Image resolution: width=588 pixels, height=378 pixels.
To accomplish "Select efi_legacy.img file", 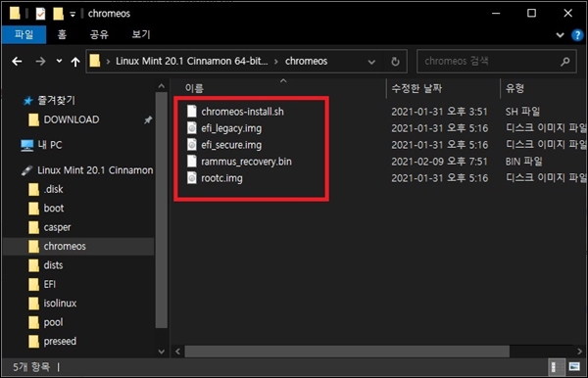I will [231, 128].
